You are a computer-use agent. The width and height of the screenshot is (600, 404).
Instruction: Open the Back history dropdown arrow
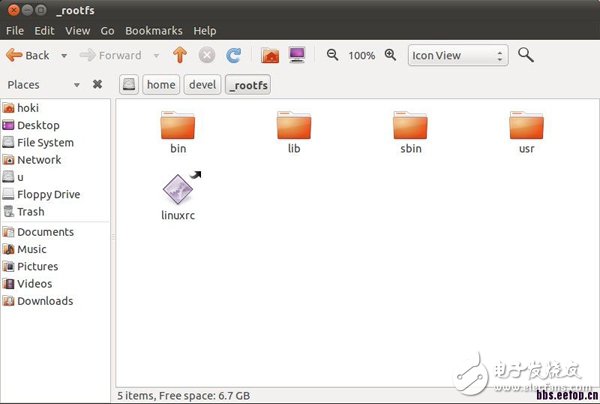(x=64, y=56)
